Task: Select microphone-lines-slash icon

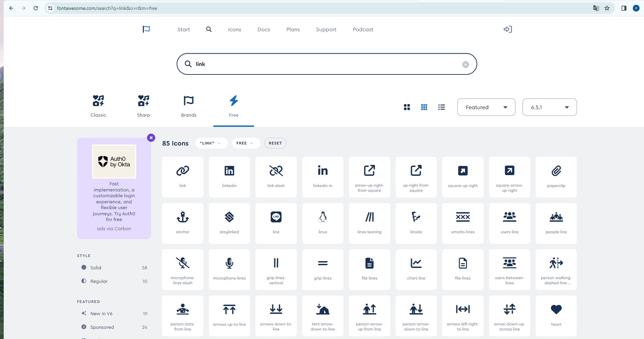Action: (183, 269)
